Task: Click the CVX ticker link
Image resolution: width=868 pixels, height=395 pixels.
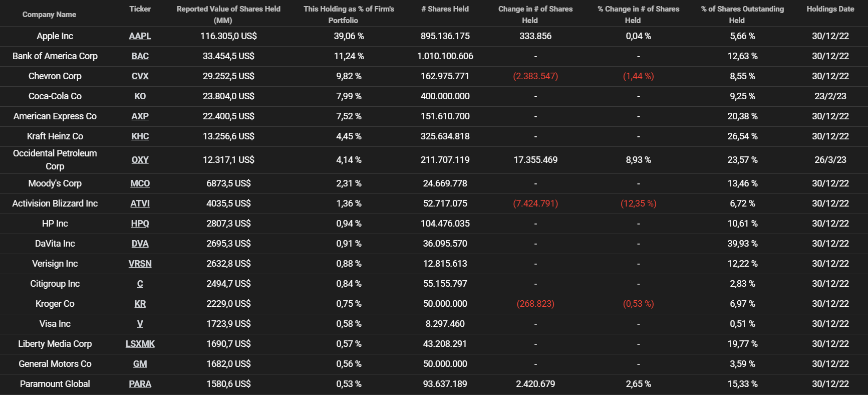Action: pyautogui.click(x=140, y=76)
